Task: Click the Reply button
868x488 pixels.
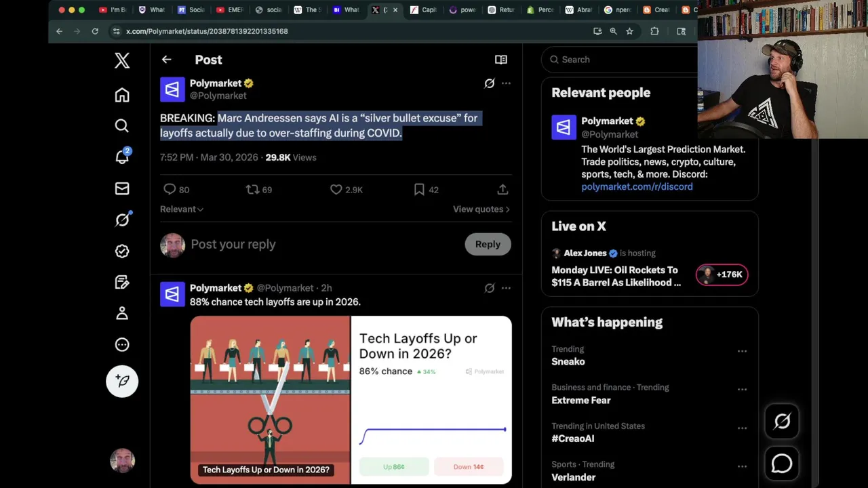Action: [x=488, y=244]
